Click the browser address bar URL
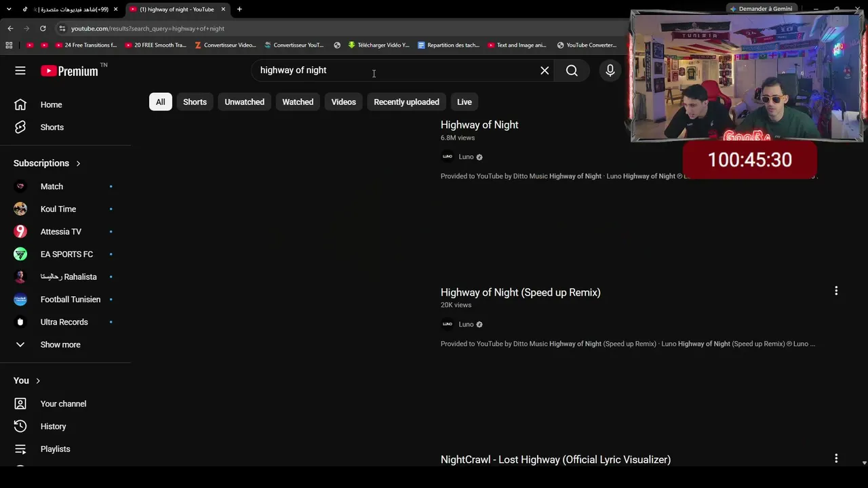The height and width of the screenshot is (488, 868). (x=148, y=28)
